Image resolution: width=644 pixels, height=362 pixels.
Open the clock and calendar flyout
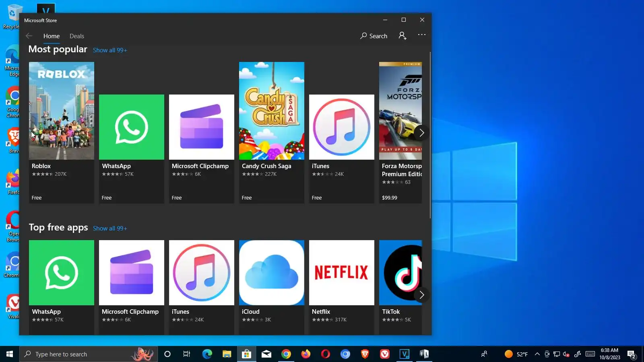[x=609, y=354]
